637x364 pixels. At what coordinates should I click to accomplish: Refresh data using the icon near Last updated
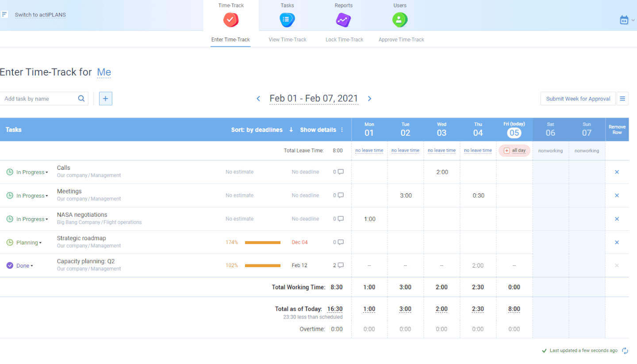624,350
